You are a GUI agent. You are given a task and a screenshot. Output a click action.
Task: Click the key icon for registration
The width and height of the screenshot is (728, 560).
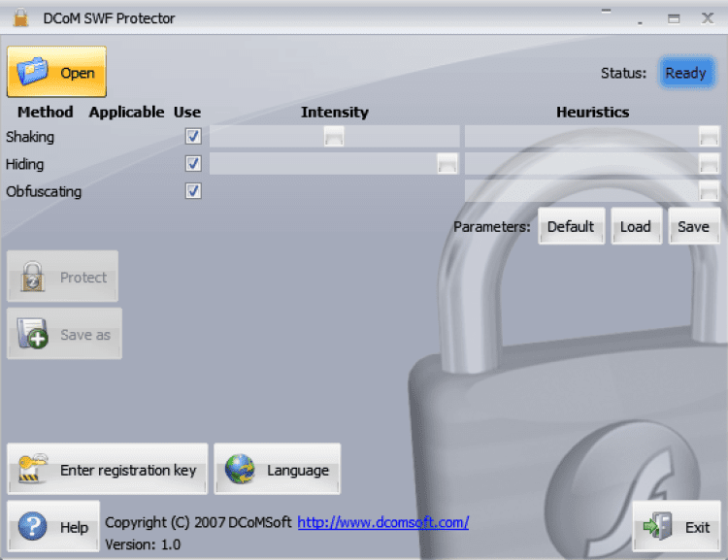click(x=32, y=469)
